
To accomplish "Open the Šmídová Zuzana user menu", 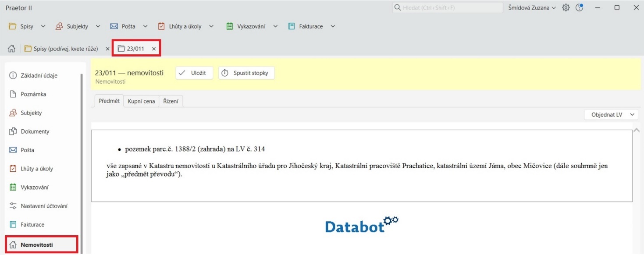I will point(531,8).
